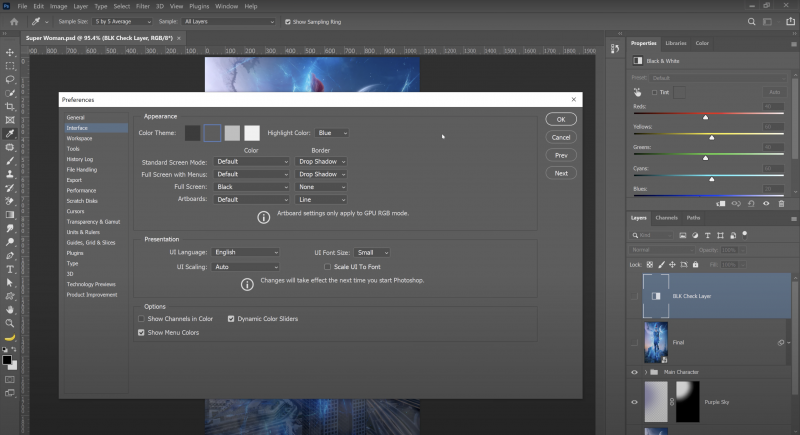Select Cursors in Preferences list
The width and height of the screenshot is (800, 435).
click(x=76, y=211)
